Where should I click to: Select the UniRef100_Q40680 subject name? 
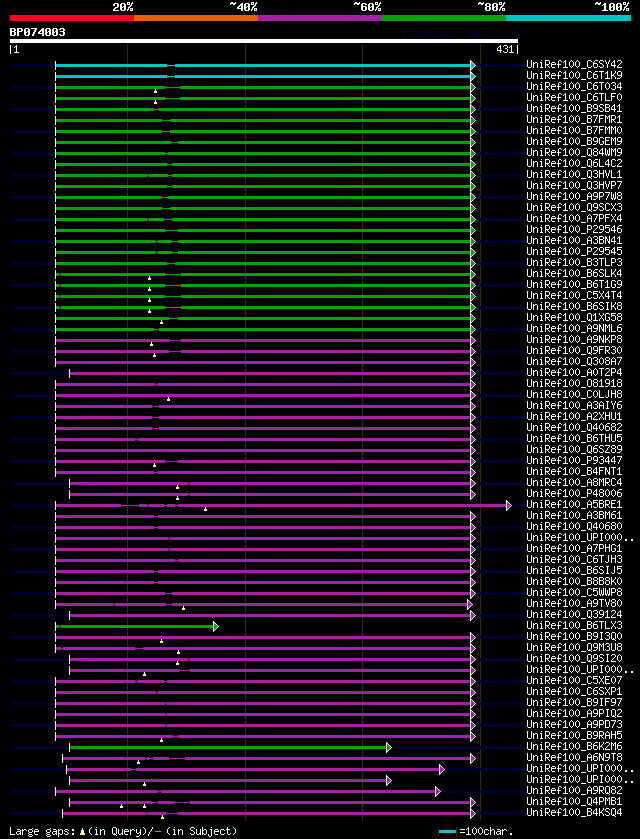pos(574,526)
